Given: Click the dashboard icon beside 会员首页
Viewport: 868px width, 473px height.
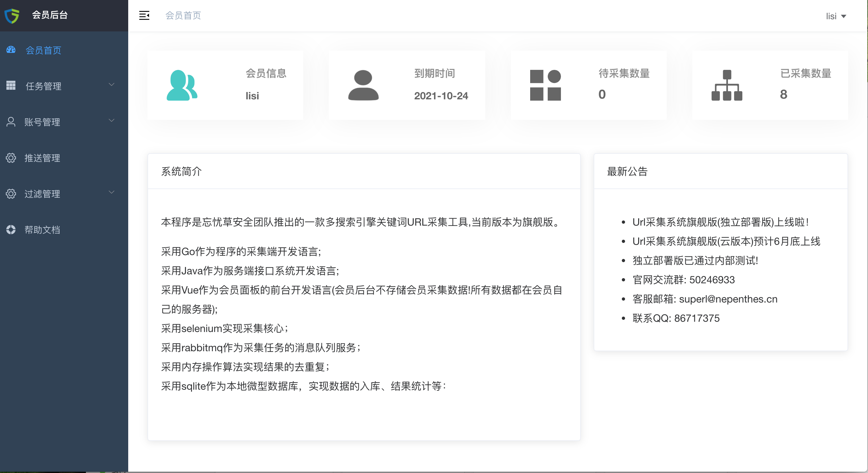Looking at the screenshot, I should pos(11,50).
